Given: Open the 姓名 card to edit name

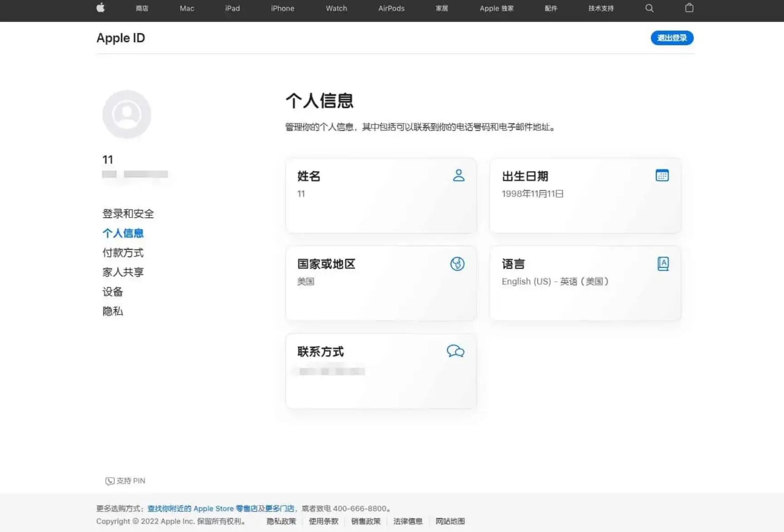Looking at the screenshot, I should [x=381, y=196].
